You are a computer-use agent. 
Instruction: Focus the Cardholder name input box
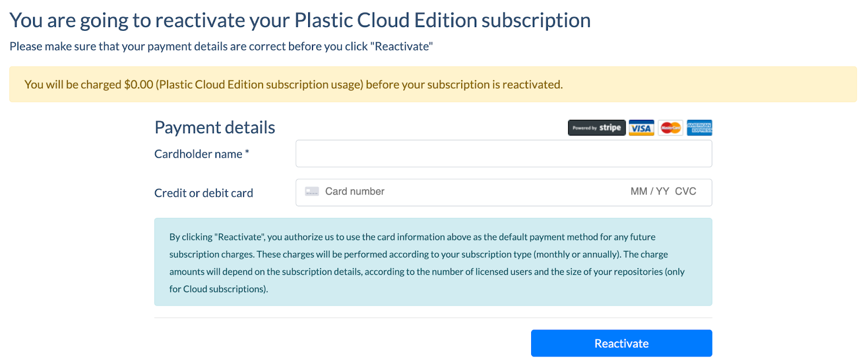503,154
